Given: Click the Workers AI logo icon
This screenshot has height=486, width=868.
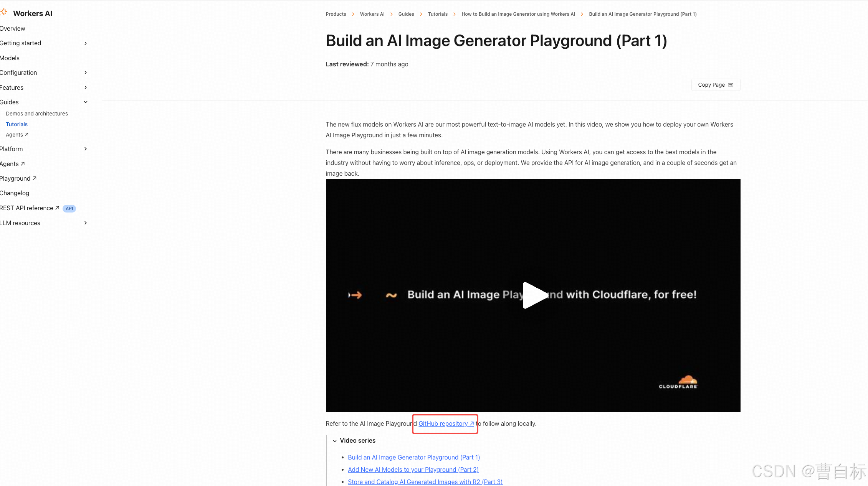Looking at the screenshot, I should pyautogui.click(x=4, y=12).
